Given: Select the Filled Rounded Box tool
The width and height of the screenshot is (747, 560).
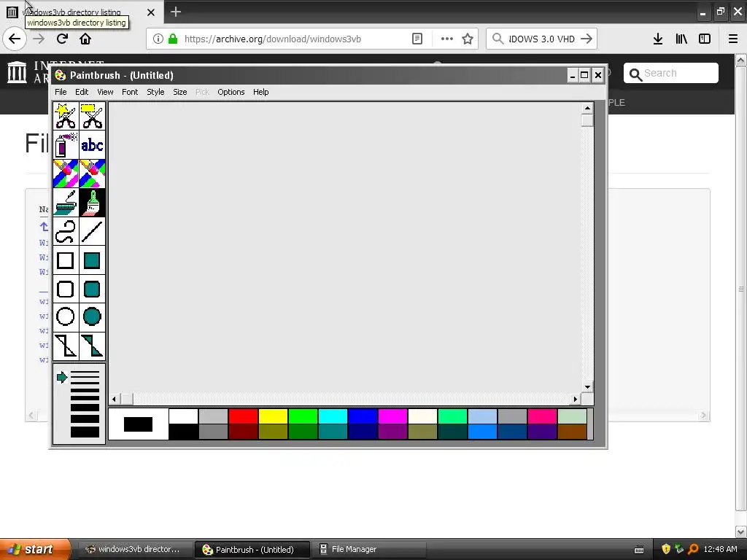Looking at the screenshot, I should click(x=92, y=289).
